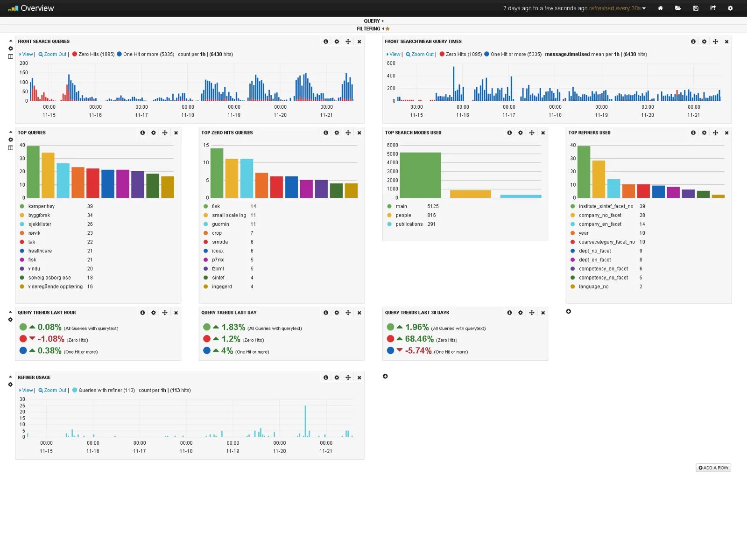This screenshot has width=747, height=560.
Task: Save dashboard using the floppy disk icon
Action: [696, 8]
